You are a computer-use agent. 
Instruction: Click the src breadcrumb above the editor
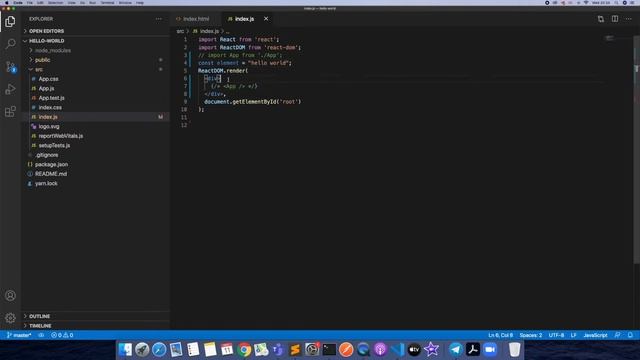(180, 31)
